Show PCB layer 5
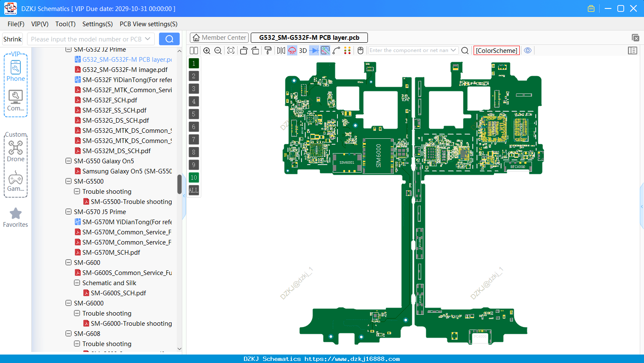Screen dimensions: 644x363 click(194, 114)
